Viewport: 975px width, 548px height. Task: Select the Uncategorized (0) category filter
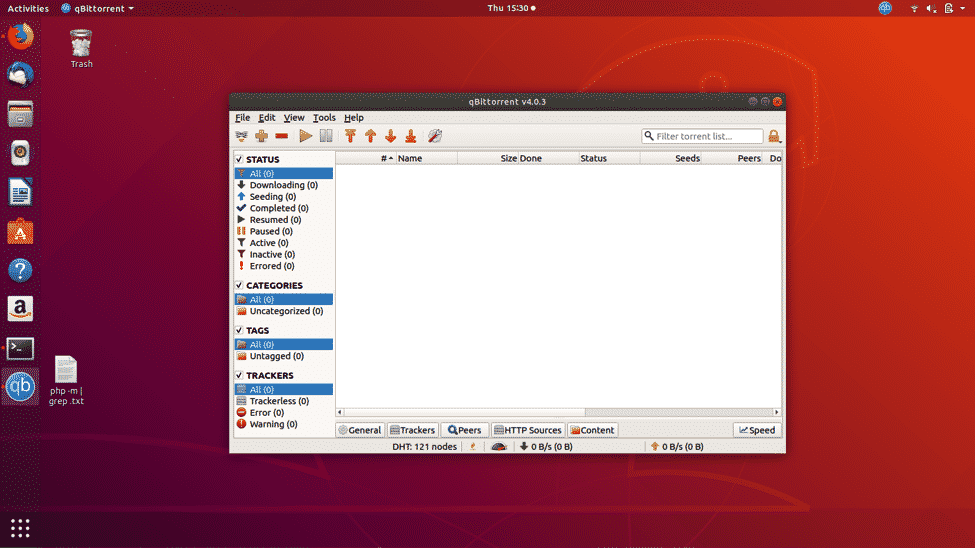coord(284,311)
